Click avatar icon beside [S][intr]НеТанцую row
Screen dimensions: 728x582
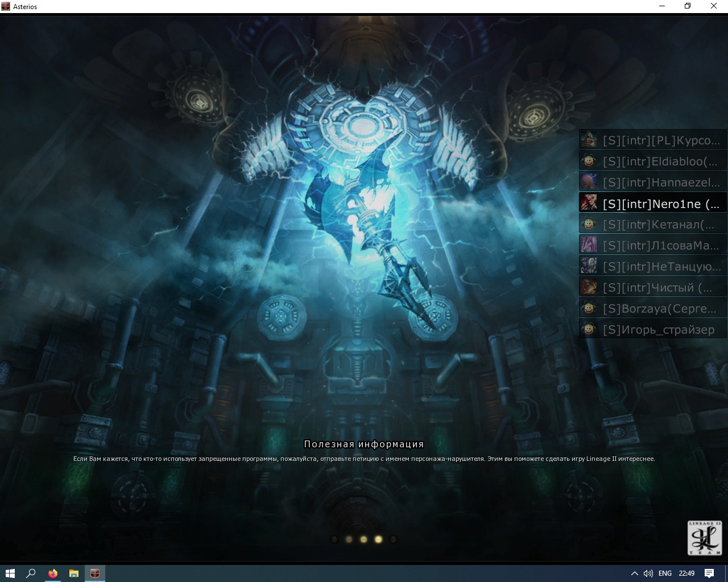589,266
